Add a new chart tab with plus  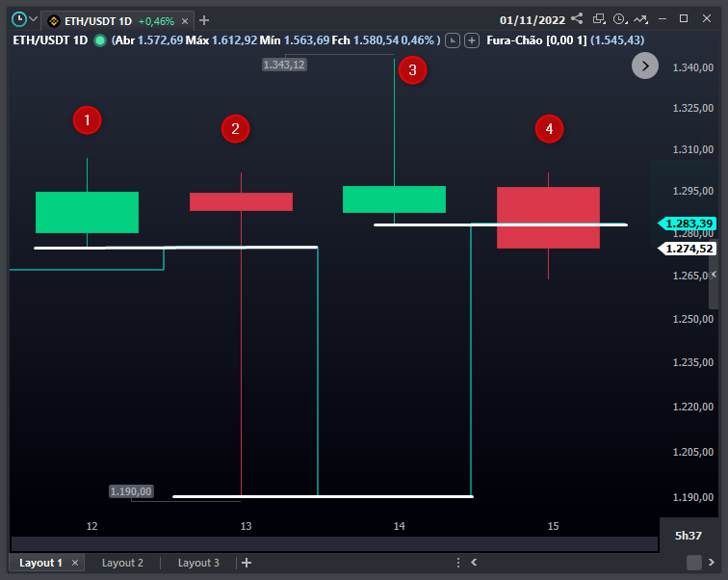pos(204,20)
